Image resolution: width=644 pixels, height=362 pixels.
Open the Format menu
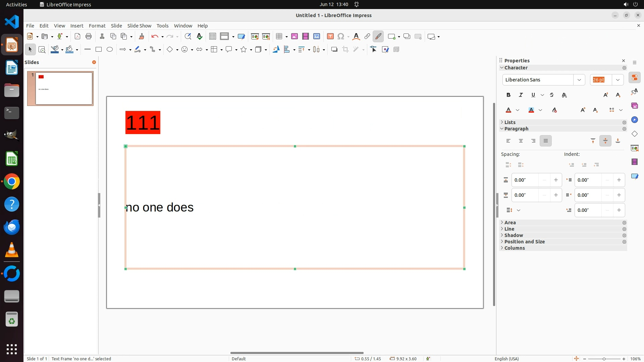[97, 26]
